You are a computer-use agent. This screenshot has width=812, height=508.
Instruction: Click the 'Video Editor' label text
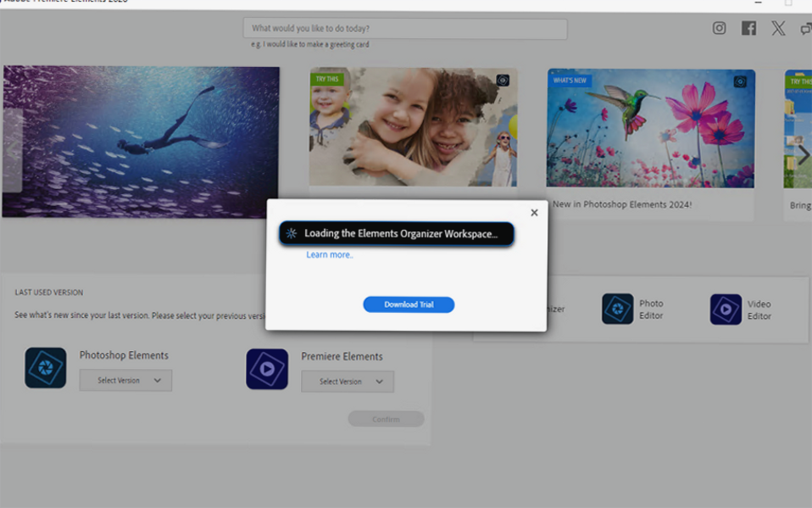759,310
